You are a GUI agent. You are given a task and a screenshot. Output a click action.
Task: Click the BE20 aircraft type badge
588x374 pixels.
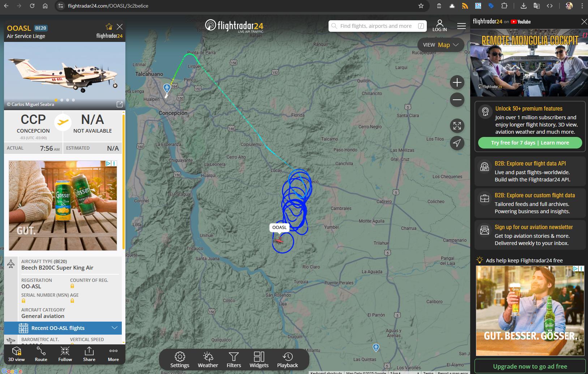41,28
